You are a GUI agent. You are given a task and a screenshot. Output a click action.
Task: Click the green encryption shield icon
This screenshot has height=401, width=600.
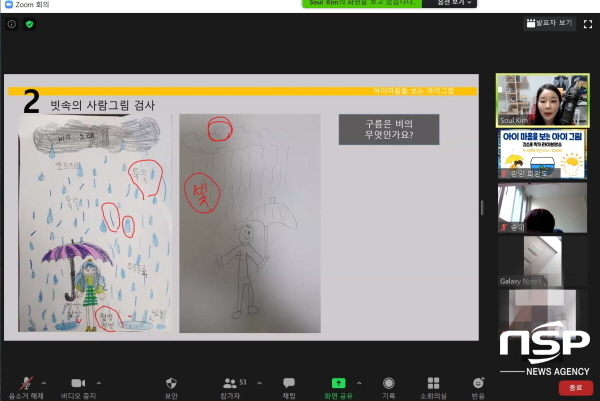coord(29,23)
